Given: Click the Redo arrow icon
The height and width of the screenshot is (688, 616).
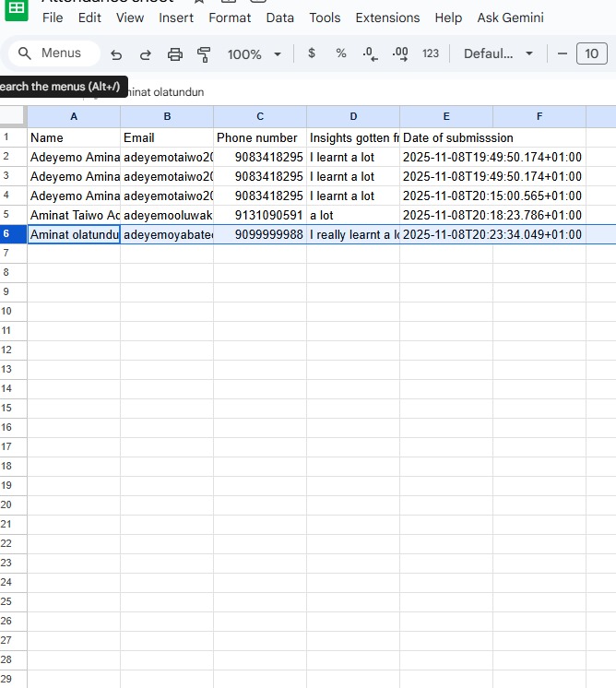Looking at the screenshot, I should 146,54.
